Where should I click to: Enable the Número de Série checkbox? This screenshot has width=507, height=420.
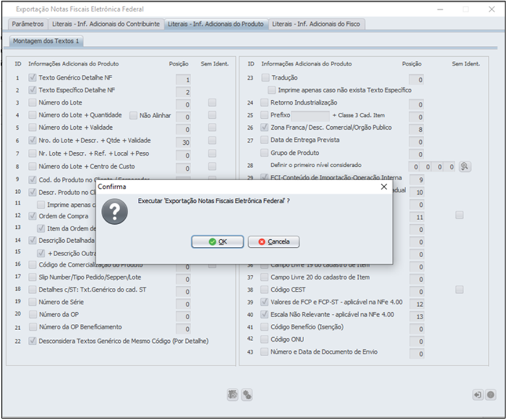(x=33, y=302)
